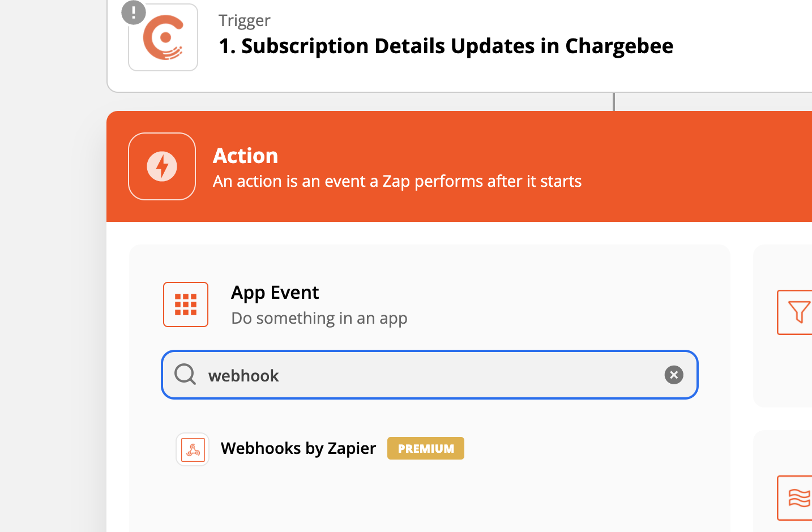Click the Trigger label above step one
Image resolution: width=812 pixels, height=532 pixels.
[245, 20]
